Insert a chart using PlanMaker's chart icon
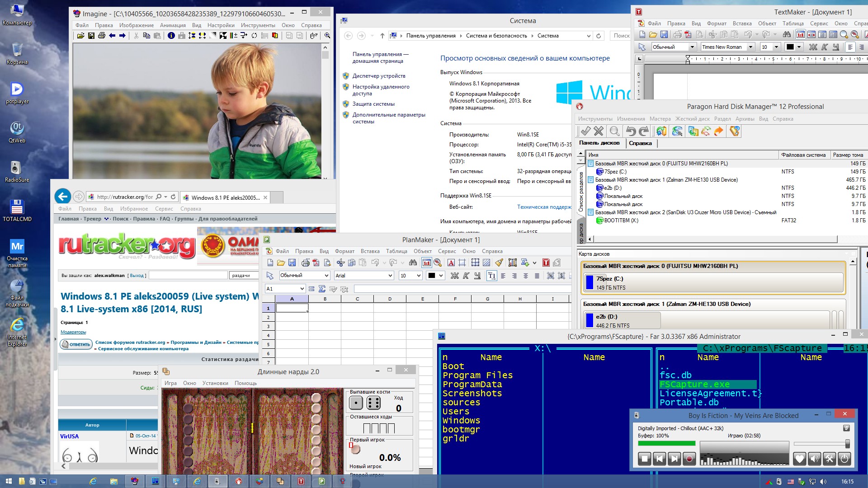 point(512,263)
